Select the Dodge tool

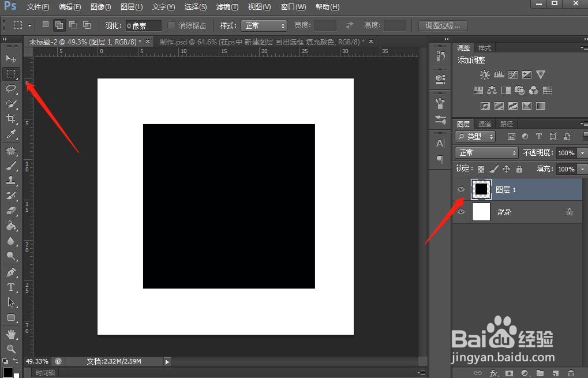(x=11, y=256)
